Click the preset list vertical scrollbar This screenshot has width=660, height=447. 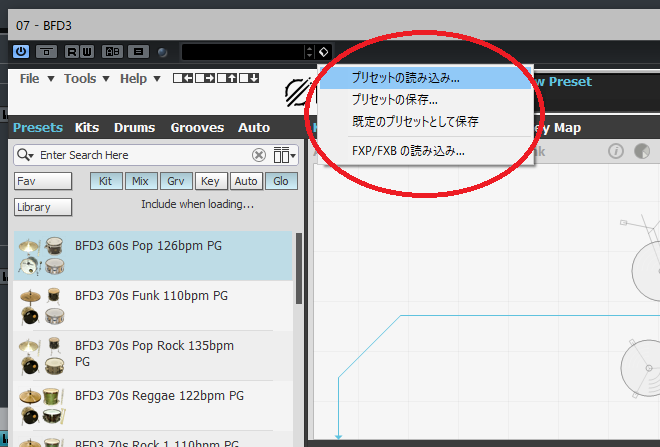(x=299, y=269)
